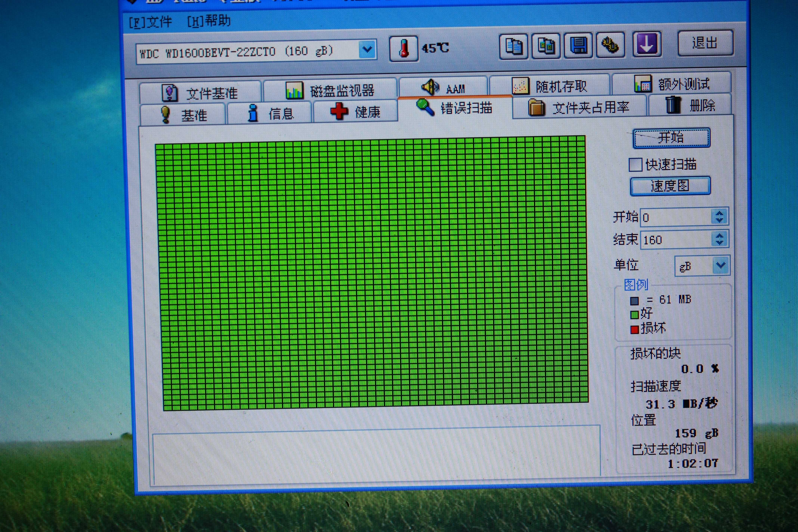Click the red 损坏 legend swatch
This screenshot has height=532, width=798.
click(x=634, y=330)
